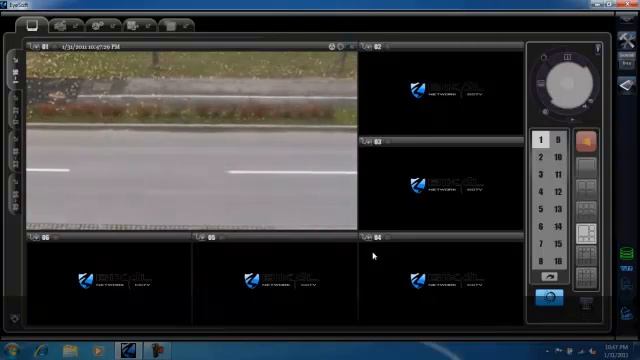Select camera channel 1 on keypad
The image size is (640, 360).
click(x=540, y=140)
